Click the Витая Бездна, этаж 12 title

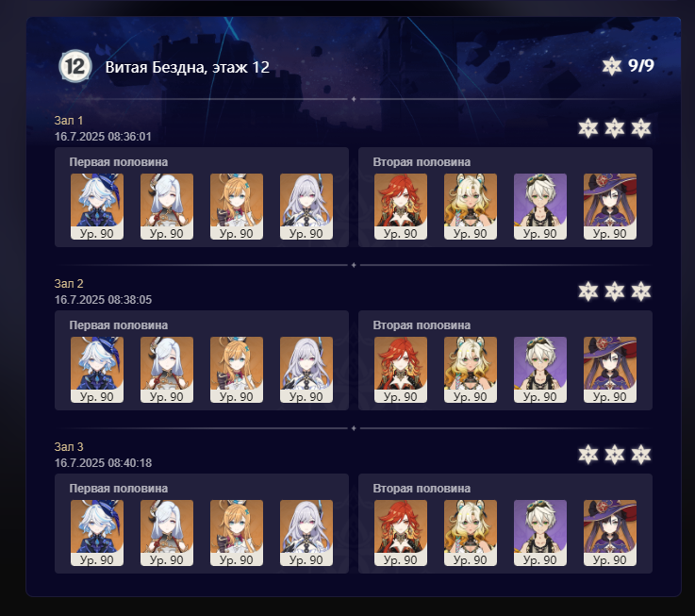click(187, 67)
